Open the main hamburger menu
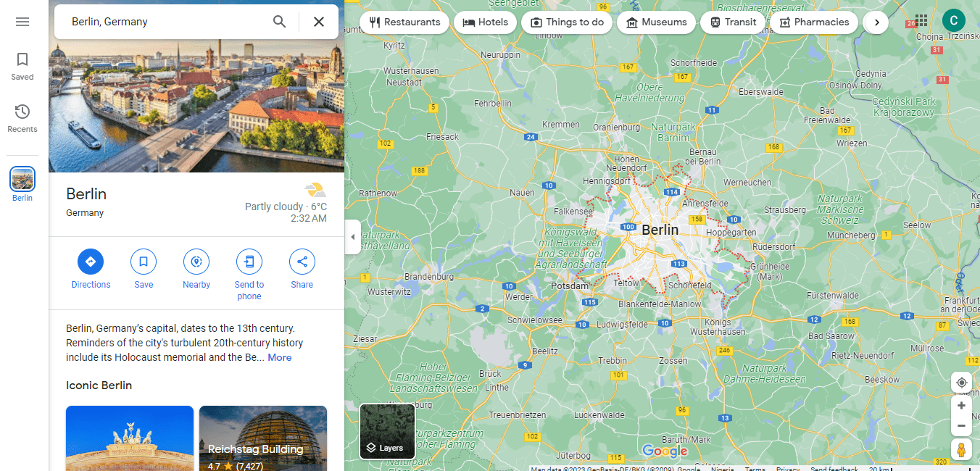 click(22, 21)
